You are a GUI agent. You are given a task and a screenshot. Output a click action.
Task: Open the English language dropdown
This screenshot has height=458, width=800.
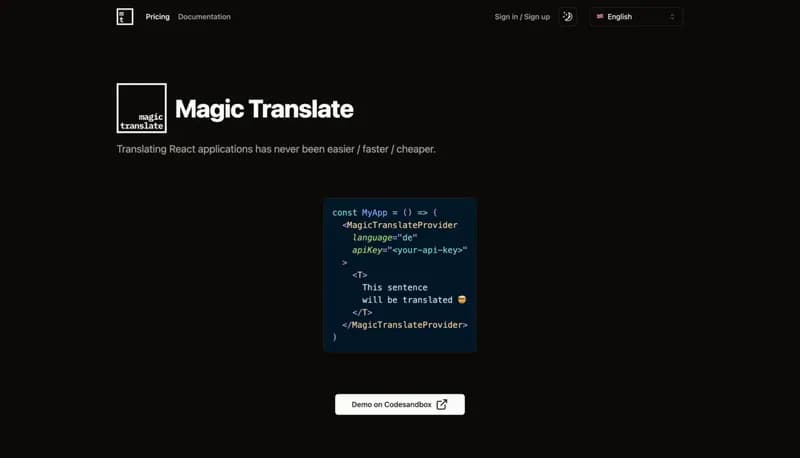tap(635, 17)
